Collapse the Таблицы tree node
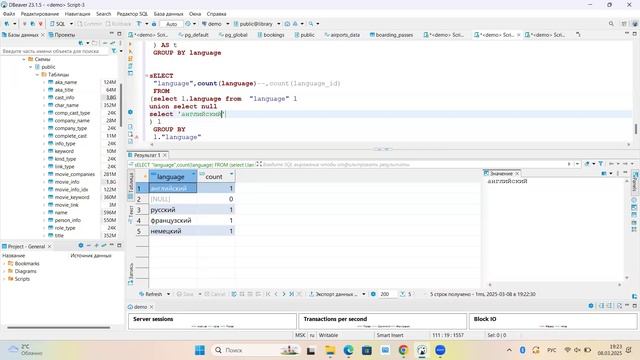This screenshot has height=360, width=640. (37, 75)
